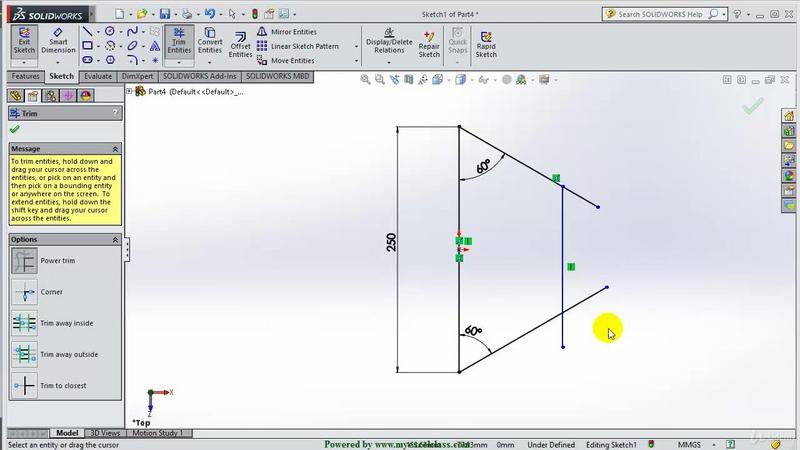Open the Motion Study 1 tab
The height and width of the screenshot is (450, 800).
point(157,433)
